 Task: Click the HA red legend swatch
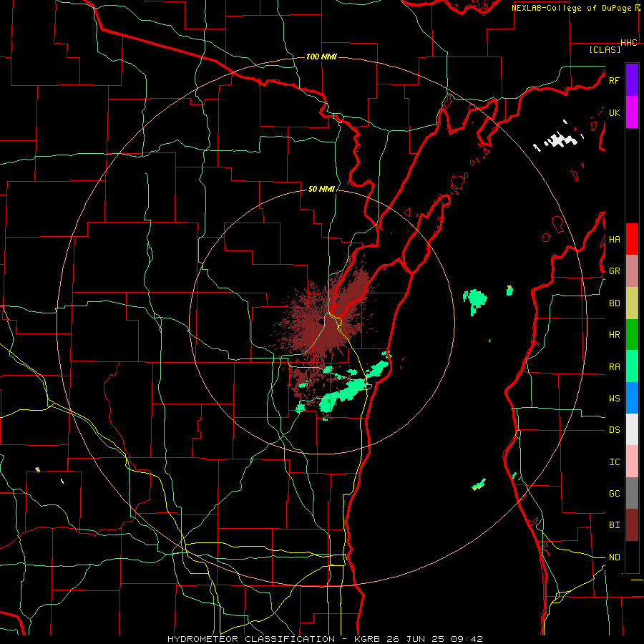632,239
